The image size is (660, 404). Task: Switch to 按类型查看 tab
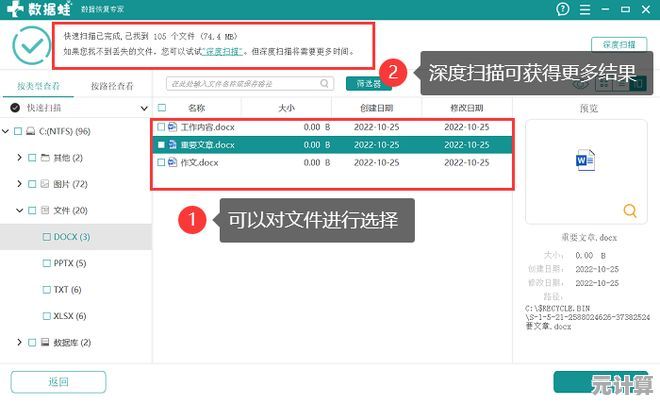pos(38,86)
